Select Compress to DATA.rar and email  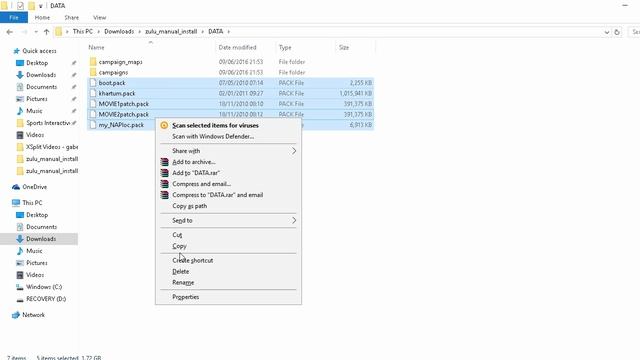coord(218,195)
